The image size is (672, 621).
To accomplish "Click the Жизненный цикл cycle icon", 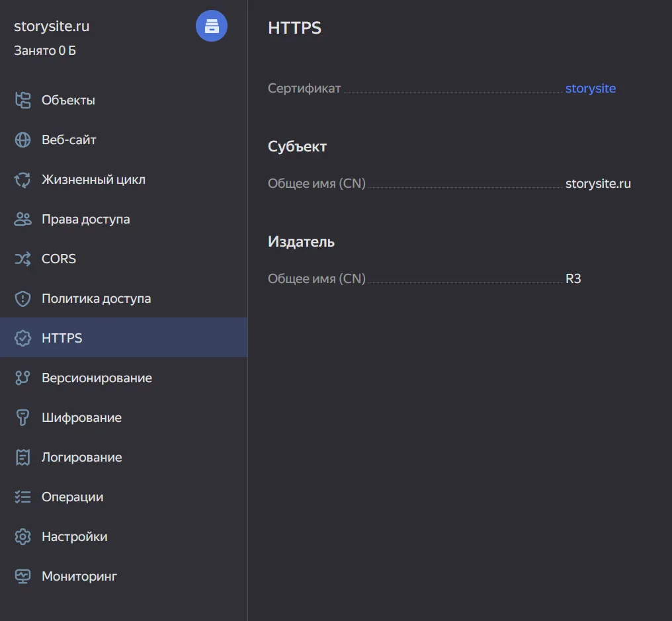I will (23, 180).
